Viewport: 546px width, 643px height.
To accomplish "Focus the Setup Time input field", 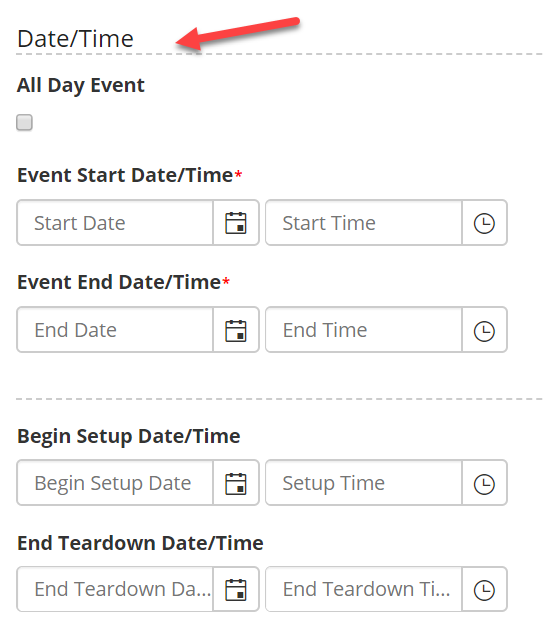I will [364, 483].
